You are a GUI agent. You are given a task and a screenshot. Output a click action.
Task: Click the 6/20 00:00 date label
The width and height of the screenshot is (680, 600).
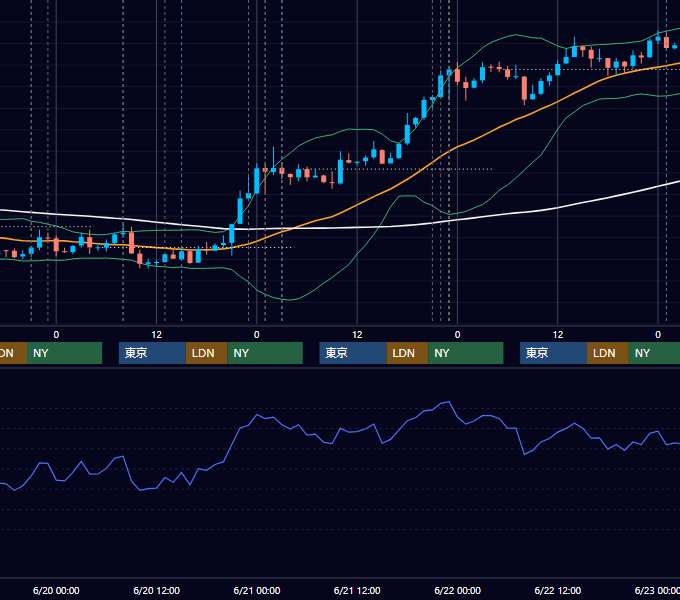[x=56, y=590]
